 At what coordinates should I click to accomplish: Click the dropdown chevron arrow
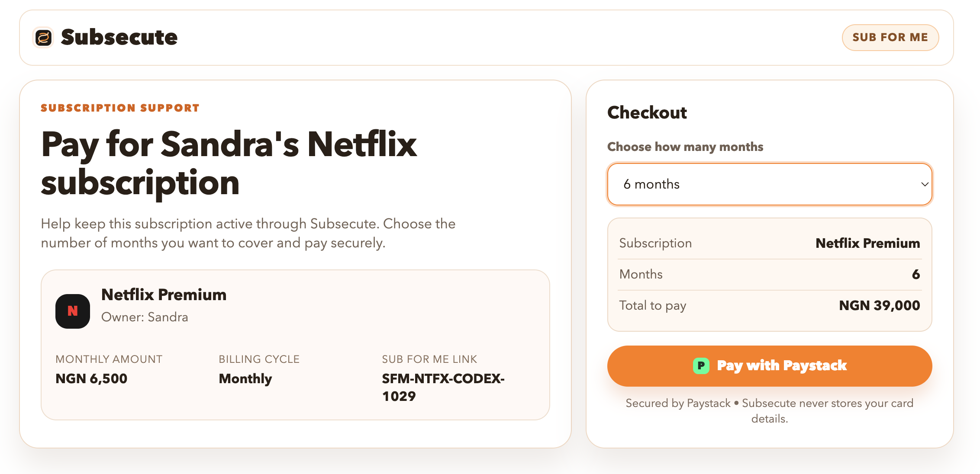click(x=925, y=184)
